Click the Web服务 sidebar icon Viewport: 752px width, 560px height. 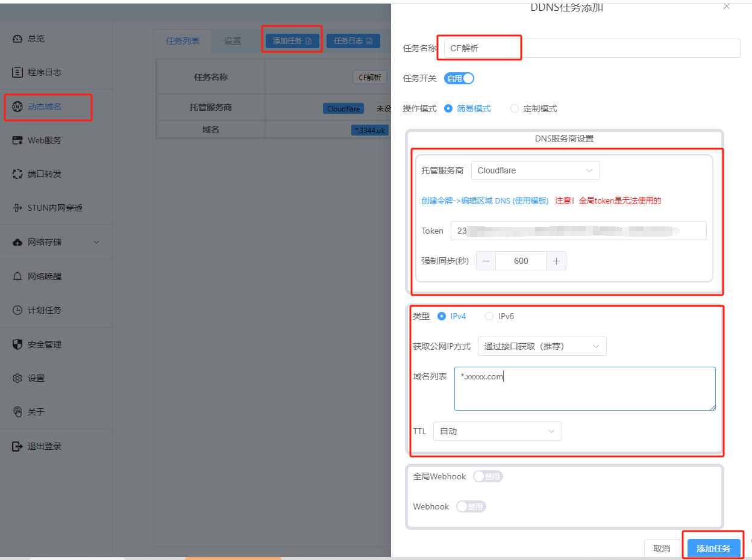point(17,140)
